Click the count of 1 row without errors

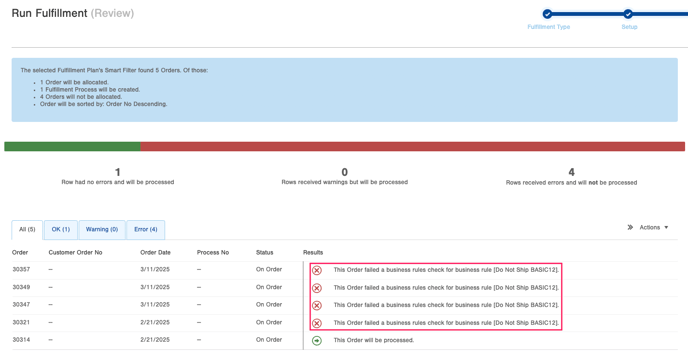[118, 172]
